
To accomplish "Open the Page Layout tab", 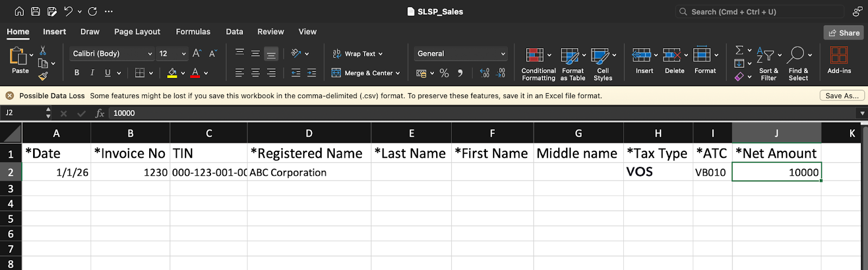I will pyautogui.click(x=137, y=32).
